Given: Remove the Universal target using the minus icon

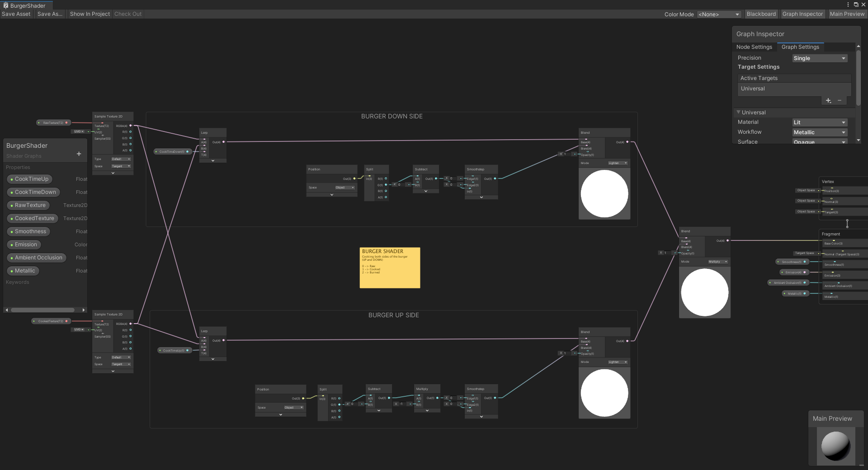Looking at the screenshot, I should (840, 101).
